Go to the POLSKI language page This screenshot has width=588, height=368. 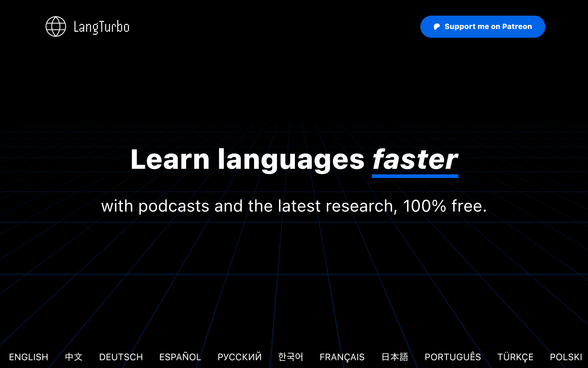click(566, 357)
